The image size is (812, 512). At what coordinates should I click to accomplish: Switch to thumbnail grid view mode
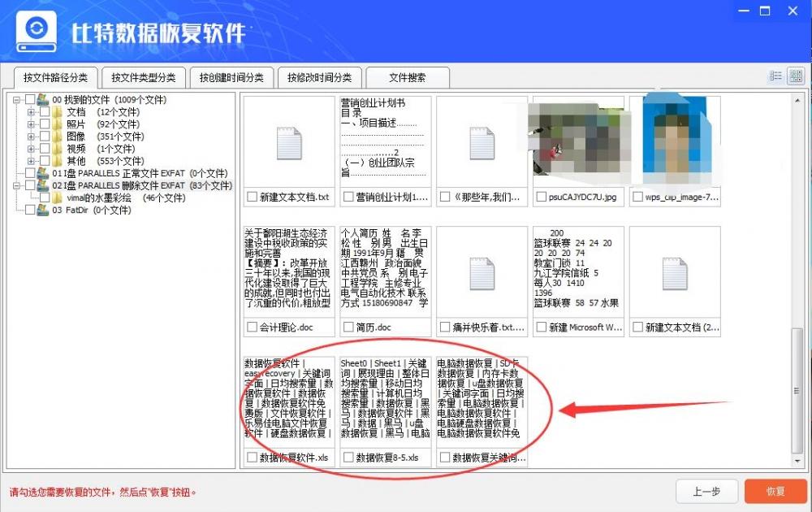pyautogui.click(x=796, y=75)
